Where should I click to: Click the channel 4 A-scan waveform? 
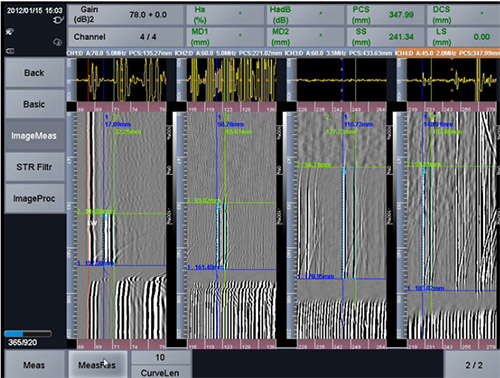[452, 80]
